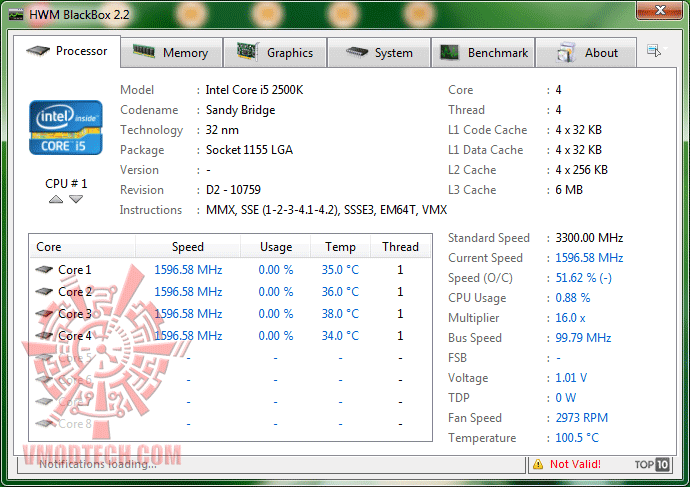This screenshot has height=487, width=690.
Task: Switch to the Memory tab
Action: pos(171,53)
